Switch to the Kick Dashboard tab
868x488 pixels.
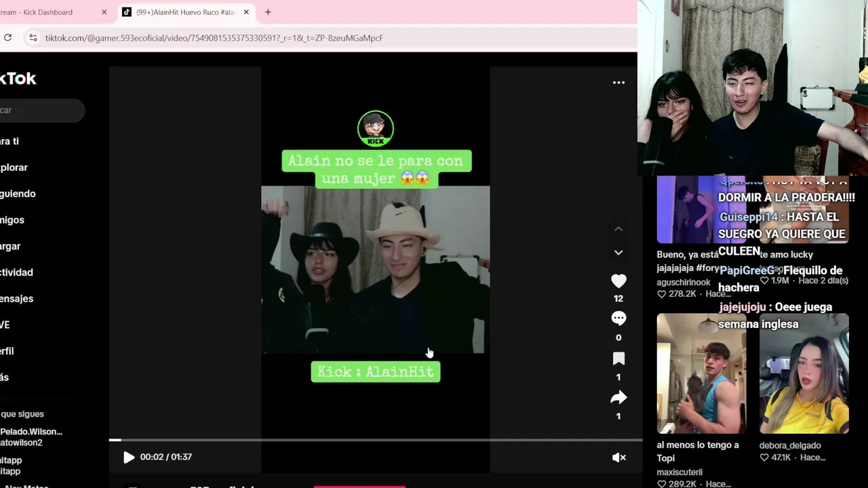point(51,12)
